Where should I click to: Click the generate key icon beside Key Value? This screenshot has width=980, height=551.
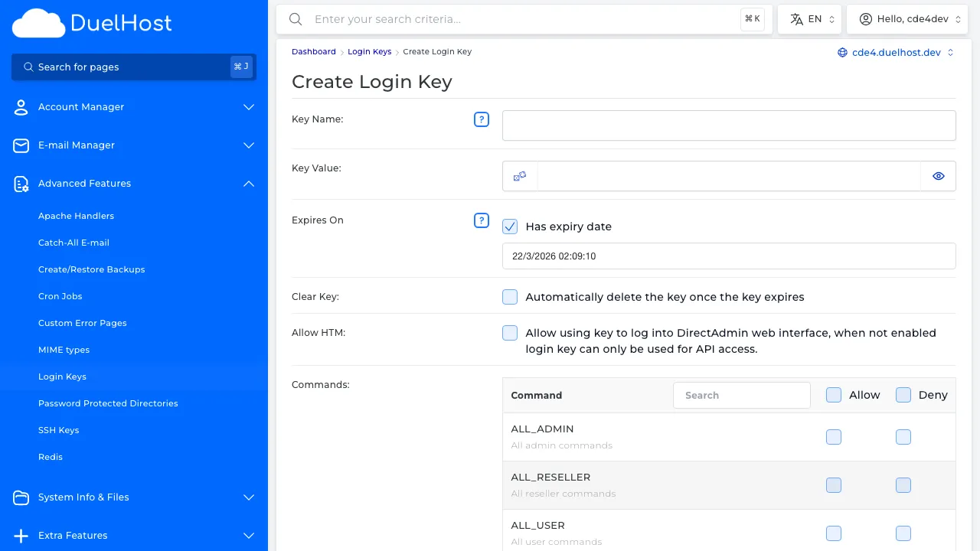[520, 176]
